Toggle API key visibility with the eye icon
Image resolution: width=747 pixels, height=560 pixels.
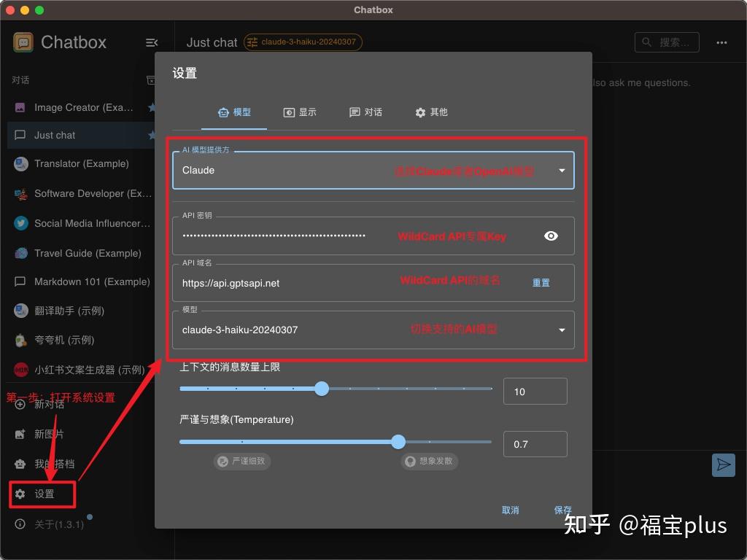[x=551, y=236]
